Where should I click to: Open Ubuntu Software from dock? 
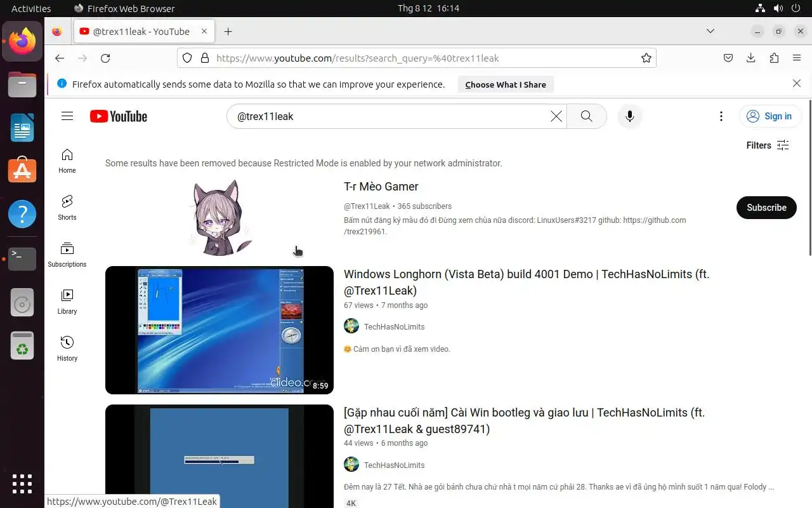(x=22, y=171)
